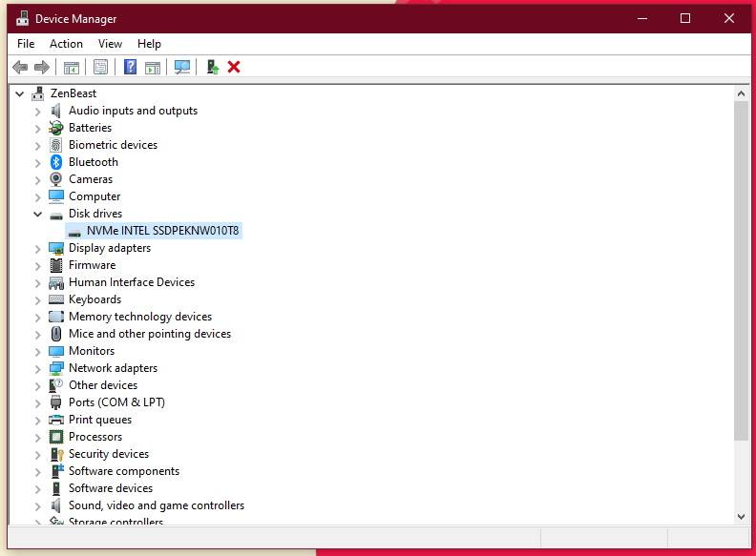Click the Ports (COM & LPT) icon
The height and width of the screenshot is (556, 756).
[x=56, y=402]
